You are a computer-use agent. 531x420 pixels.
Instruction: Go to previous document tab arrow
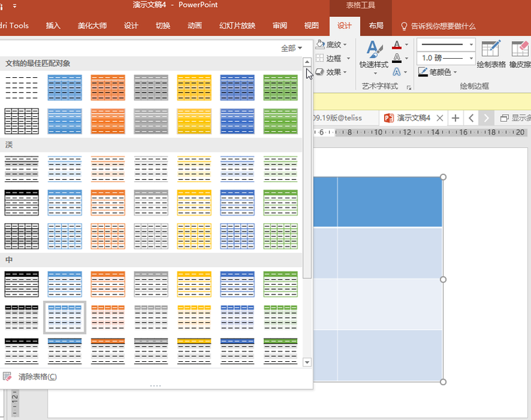pyautogui.click(x=471, y=118)
